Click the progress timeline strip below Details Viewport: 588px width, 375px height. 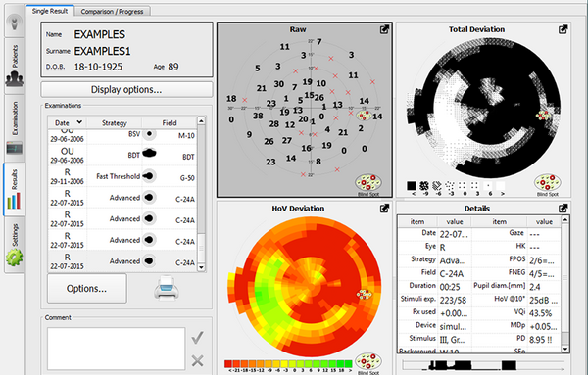(x=484, y=365)
